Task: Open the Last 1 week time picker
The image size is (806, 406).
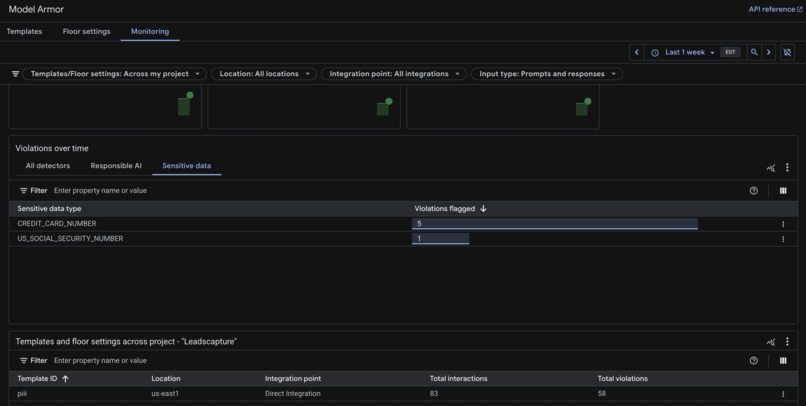Action: click(x=683, y=52)
